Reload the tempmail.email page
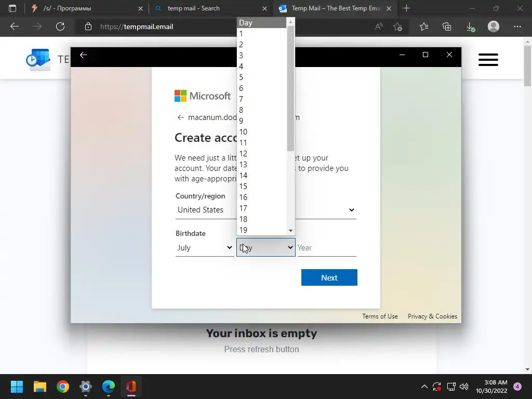Viewport: 532px width, 399px height. (60, 26)
